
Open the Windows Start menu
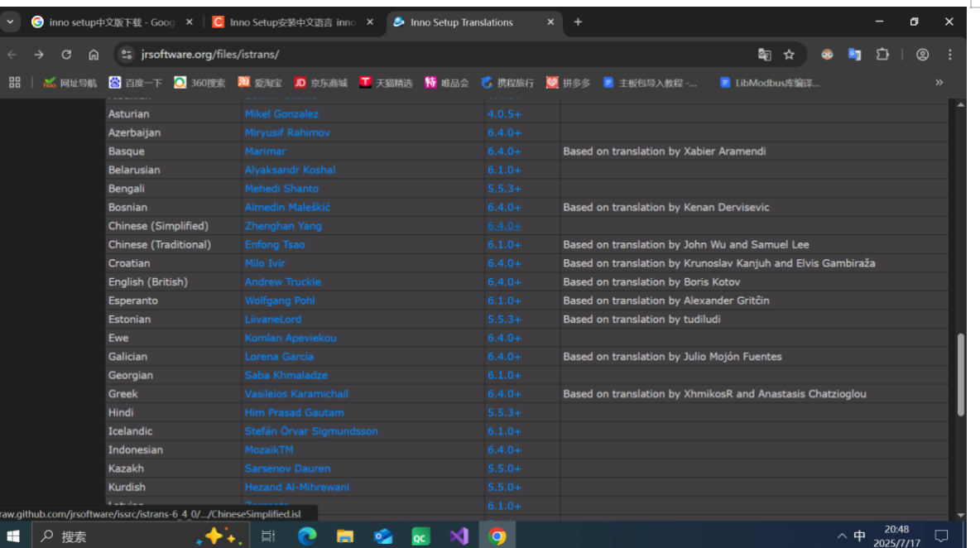(13, 536)
